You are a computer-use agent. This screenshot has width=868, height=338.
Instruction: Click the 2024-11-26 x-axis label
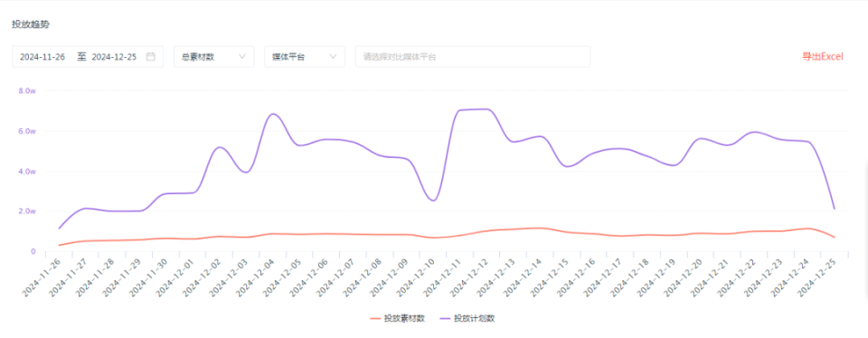click(x=42, y=277)
